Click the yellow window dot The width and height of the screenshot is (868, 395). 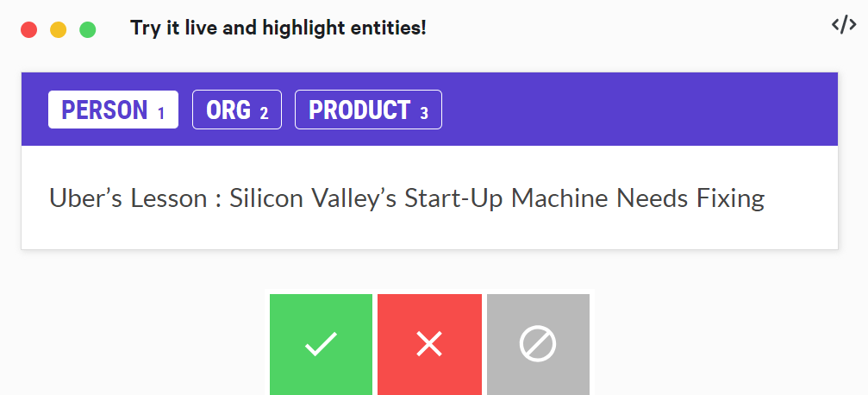(58, 30)
